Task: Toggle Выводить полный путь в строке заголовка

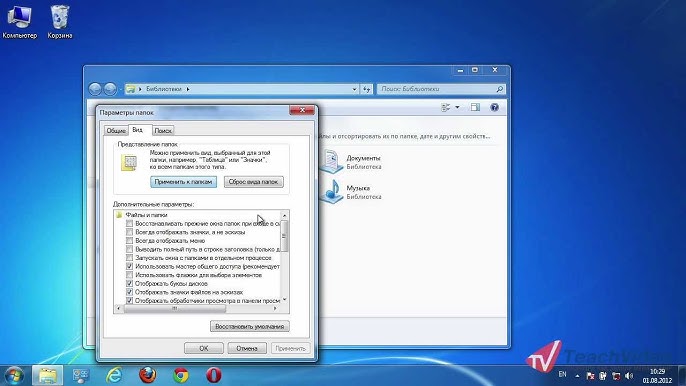Action: pyautogui.click(x=130, y=249)
